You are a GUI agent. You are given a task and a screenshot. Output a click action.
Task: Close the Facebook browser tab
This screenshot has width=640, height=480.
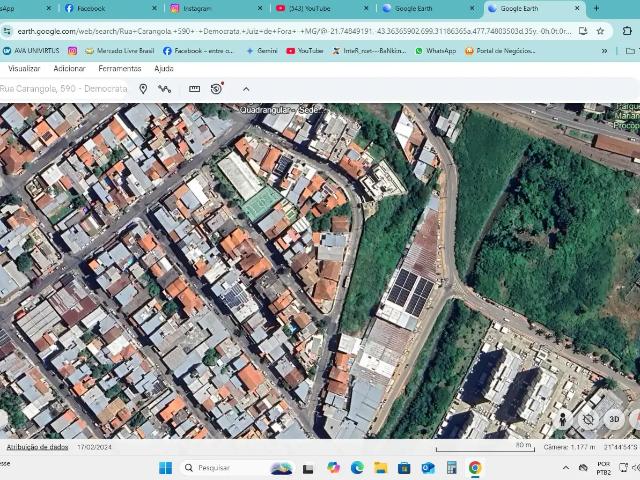(x=154, y=8)
